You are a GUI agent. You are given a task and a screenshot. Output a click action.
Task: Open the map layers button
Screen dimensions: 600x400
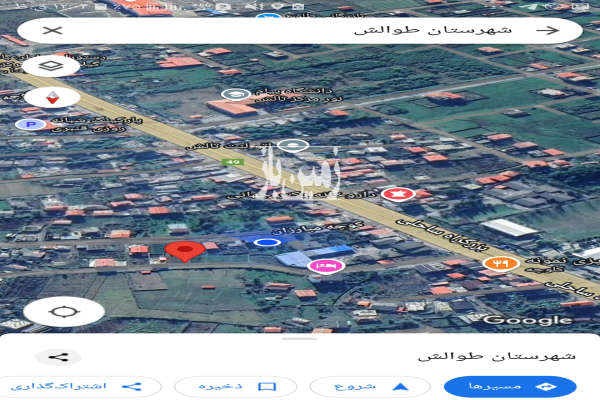[x=51, y=66]
